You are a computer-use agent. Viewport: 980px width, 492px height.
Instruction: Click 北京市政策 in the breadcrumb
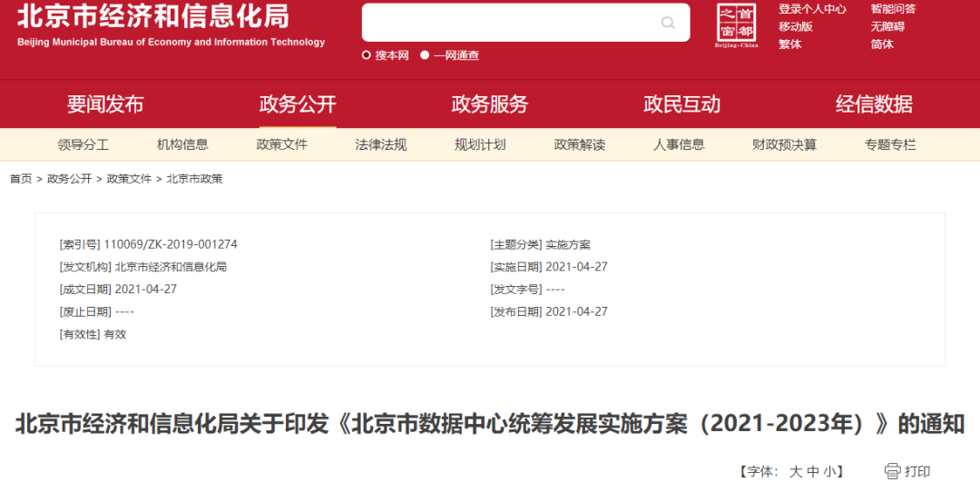pos(194,179)
